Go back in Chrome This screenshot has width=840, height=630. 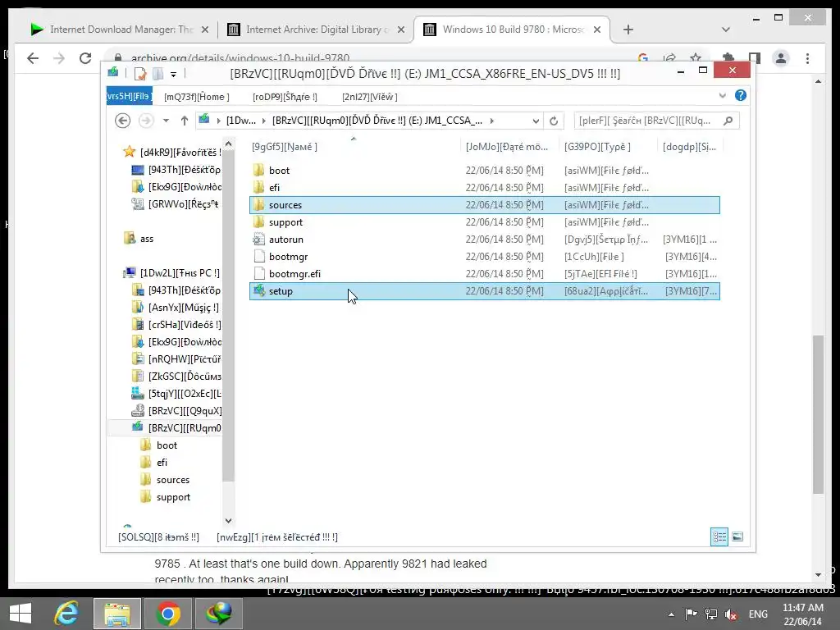click(x=33, y=58)
